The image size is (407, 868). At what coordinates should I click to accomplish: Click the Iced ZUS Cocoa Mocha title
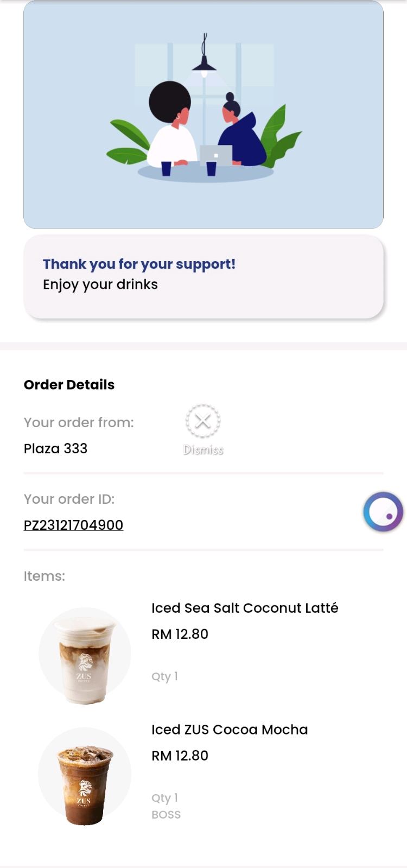230,730
